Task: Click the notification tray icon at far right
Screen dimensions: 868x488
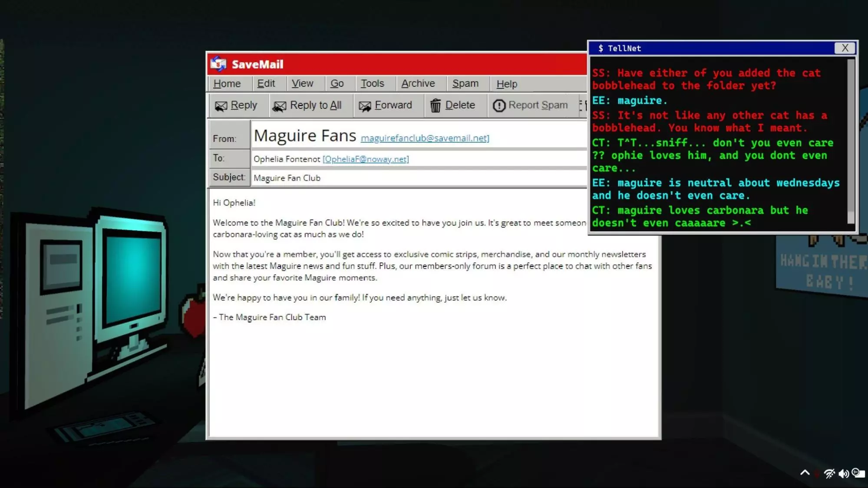Action: point(858,473)
